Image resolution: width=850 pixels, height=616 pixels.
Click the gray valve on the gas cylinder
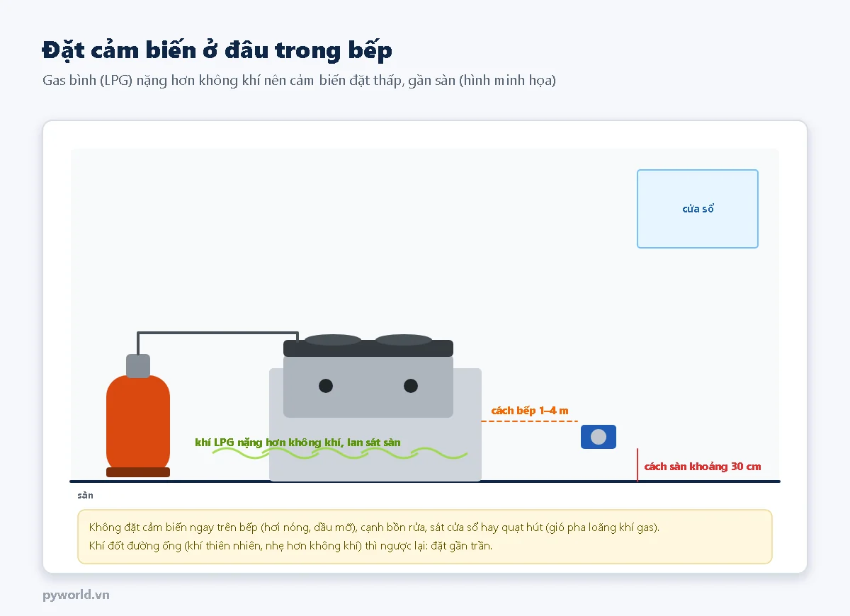point(138,366)
